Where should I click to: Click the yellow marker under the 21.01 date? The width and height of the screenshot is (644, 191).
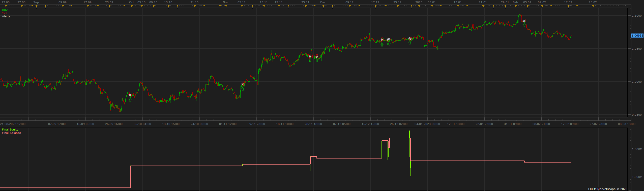point(483,6)
